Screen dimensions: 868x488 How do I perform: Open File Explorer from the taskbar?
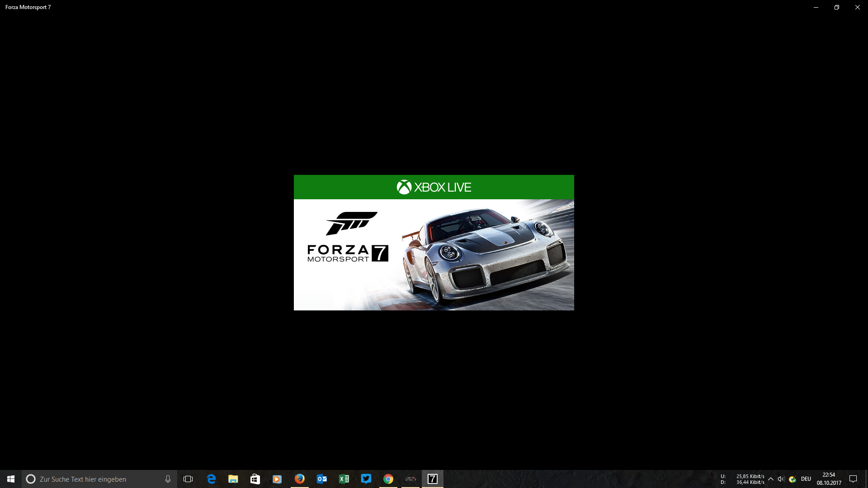pos(233,479)
